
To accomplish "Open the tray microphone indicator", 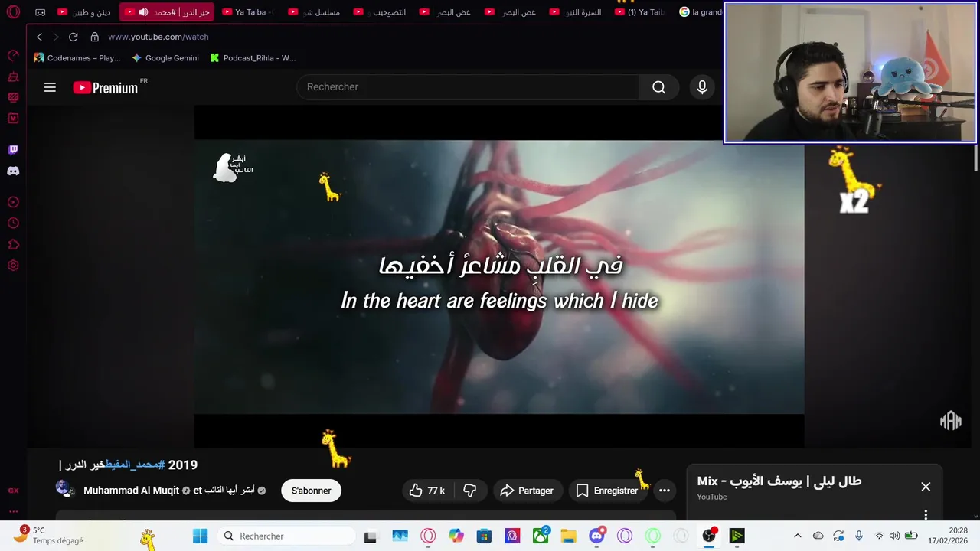I will [859, 536].
